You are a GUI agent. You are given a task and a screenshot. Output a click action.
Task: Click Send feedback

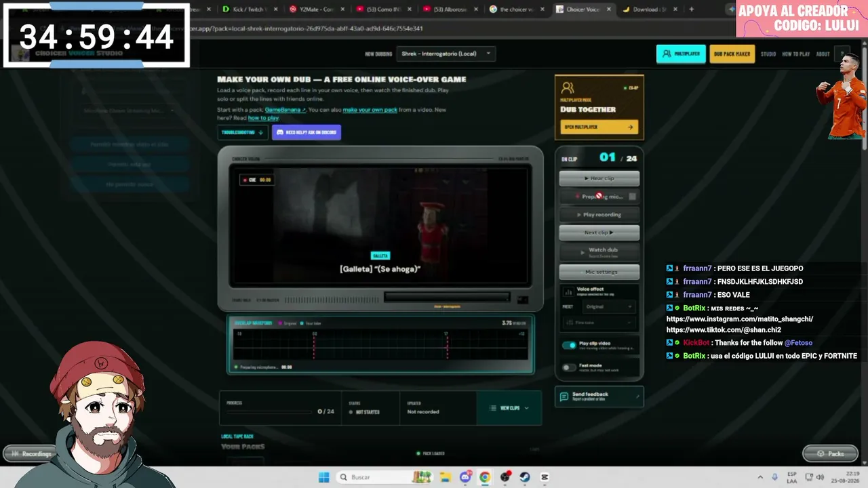[599, 396]
